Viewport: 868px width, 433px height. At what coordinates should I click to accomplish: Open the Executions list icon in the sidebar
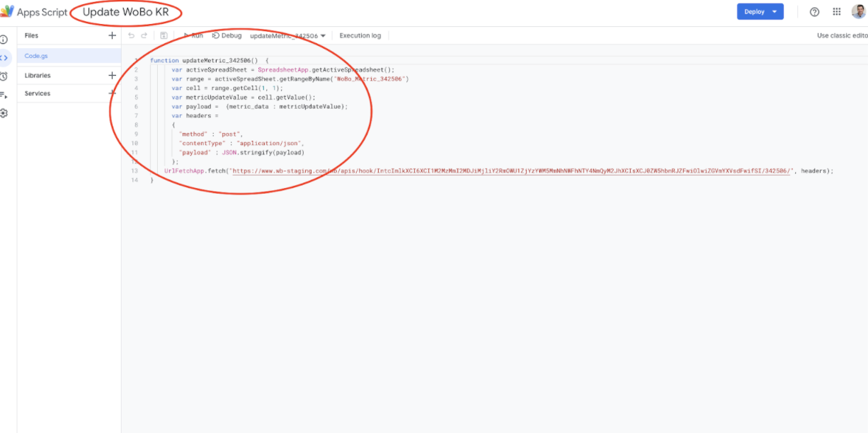[x=4, y=95]
